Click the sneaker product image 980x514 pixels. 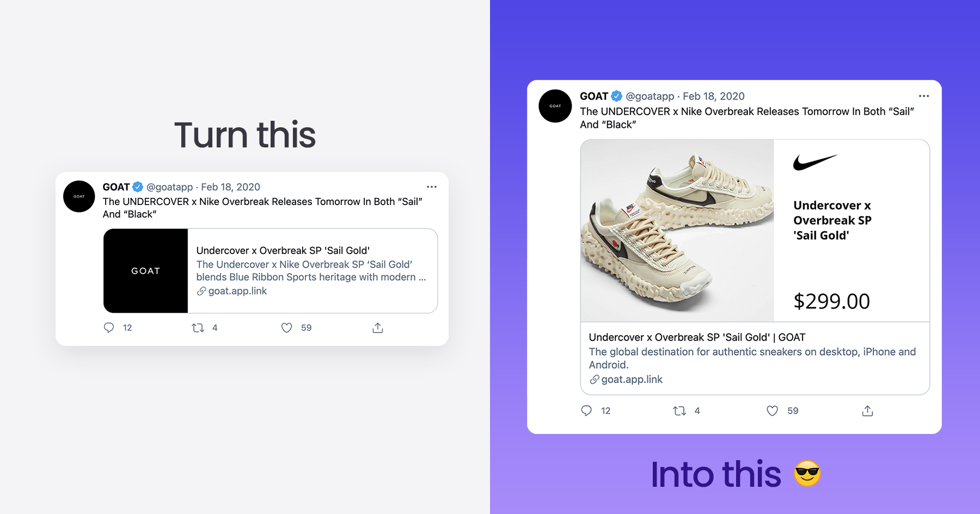click(677, 231)
